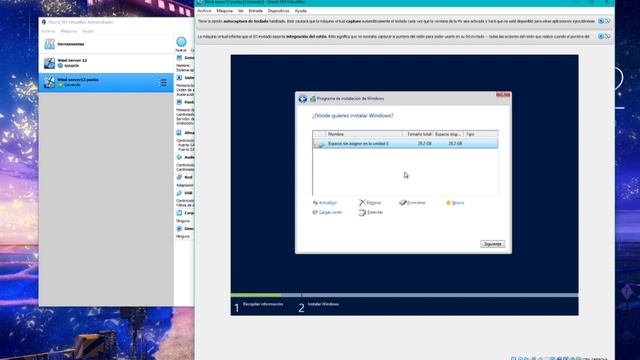Open menu icon of Wind server12 prueba

pyautogui.click(x=162, y=82)
